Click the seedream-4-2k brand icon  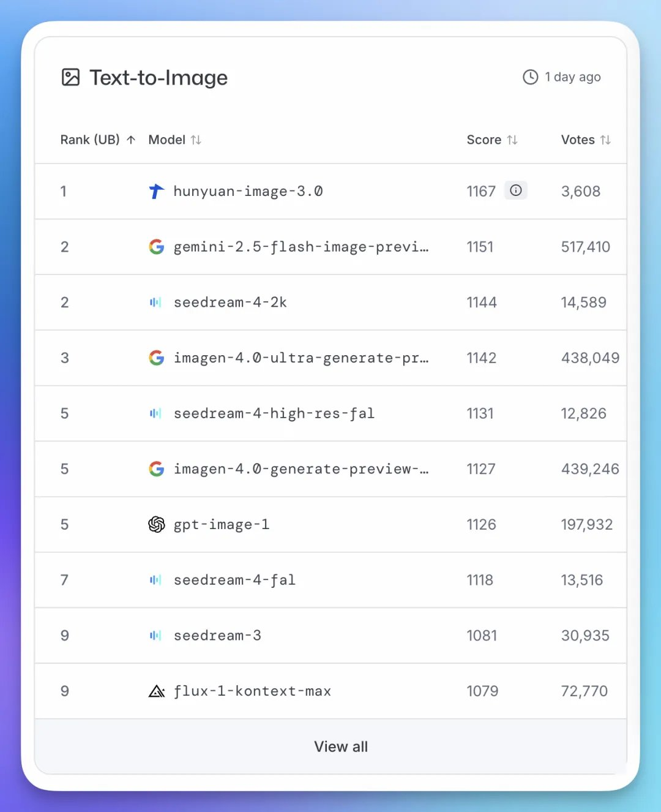(x=155, y=303)
